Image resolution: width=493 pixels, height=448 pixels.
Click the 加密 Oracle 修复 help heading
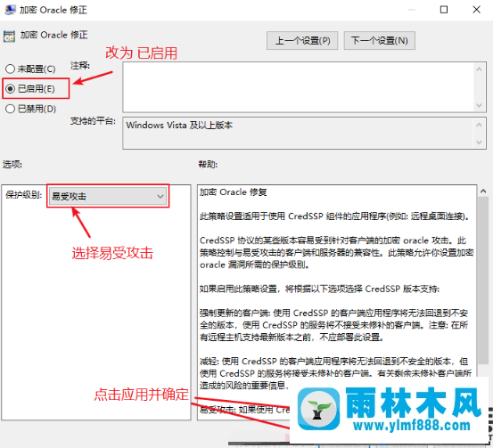pos(234,192)
